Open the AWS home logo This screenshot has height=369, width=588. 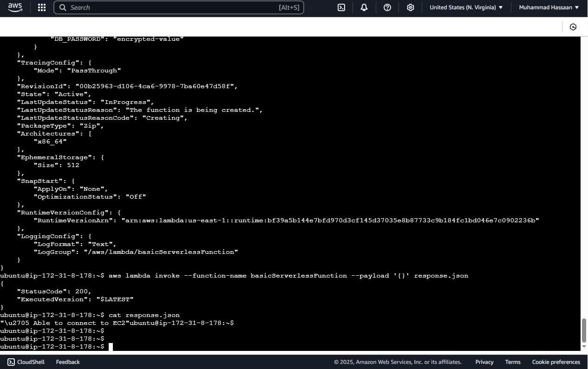pyautogui.click(x=15, y=7)
